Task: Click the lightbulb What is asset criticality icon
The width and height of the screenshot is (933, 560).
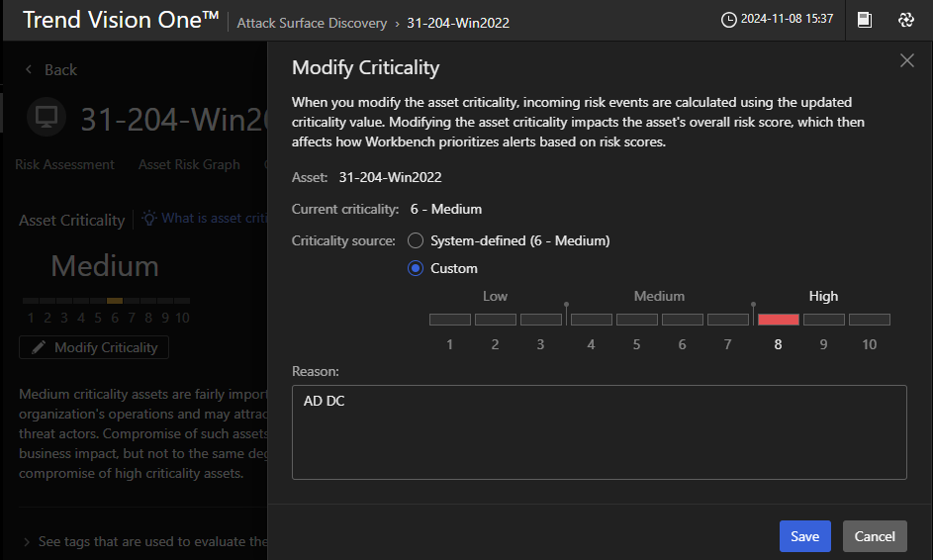Action: (x=149, y=219)
